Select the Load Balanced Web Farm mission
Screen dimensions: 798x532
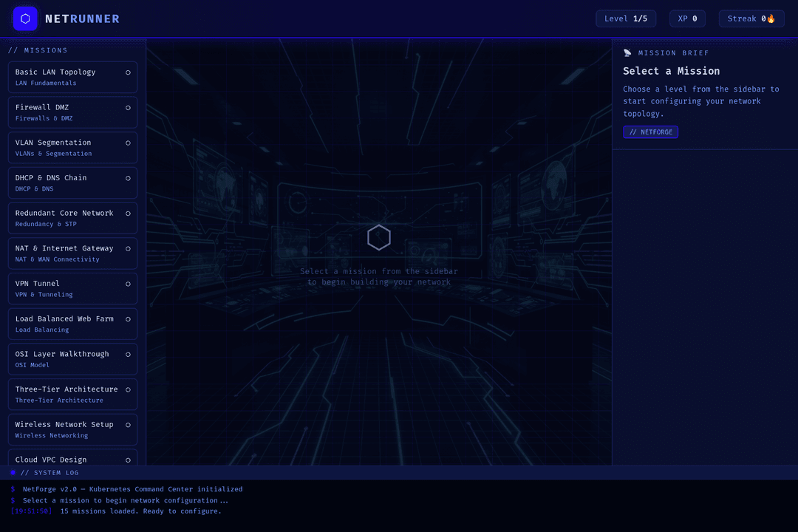[72, 324]
